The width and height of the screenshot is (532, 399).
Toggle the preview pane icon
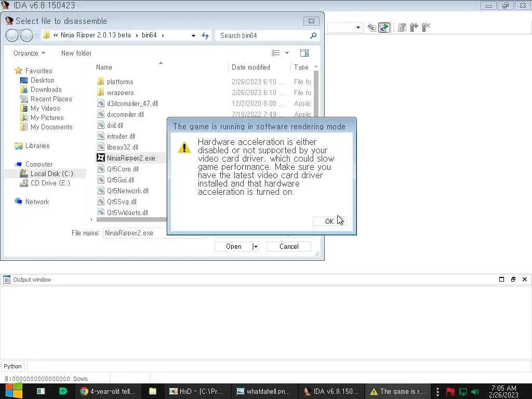(x=304, y=53)
